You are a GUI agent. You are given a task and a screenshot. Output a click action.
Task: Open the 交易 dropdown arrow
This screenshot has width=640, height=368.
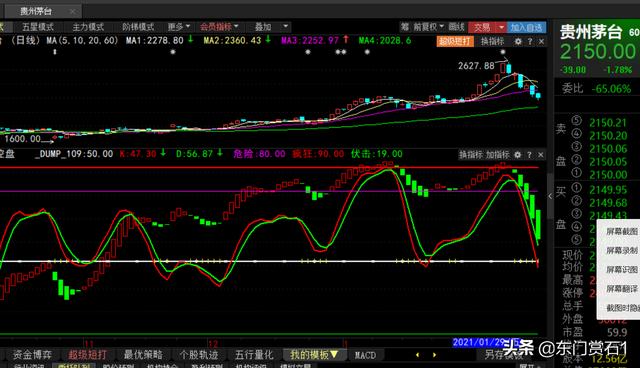click(x=501, y=27)
